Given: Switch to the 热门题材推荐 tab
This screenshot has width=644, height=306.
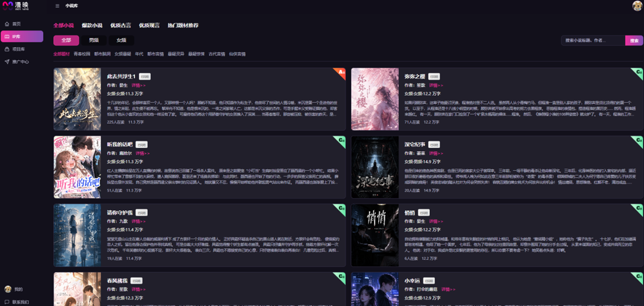Looking at the screenshot, I should coord(183,26).
